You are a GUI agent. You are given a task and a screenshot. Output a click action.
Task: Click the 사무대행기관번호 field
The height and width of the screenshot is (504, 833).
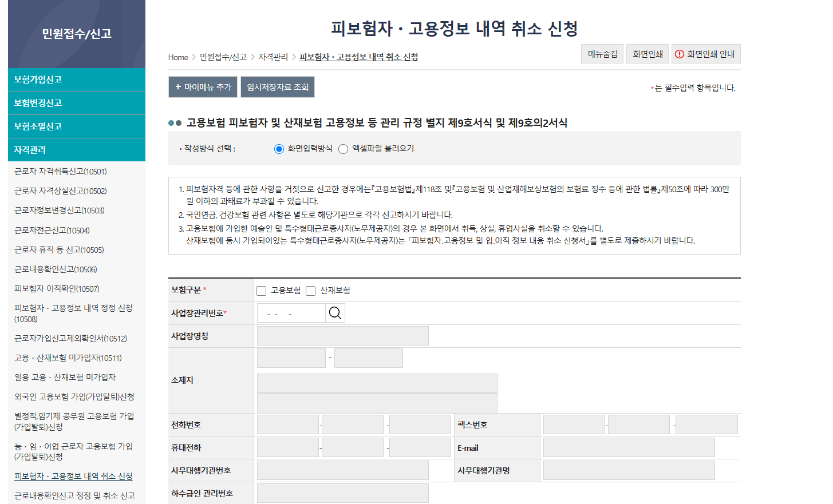(343, 470)
